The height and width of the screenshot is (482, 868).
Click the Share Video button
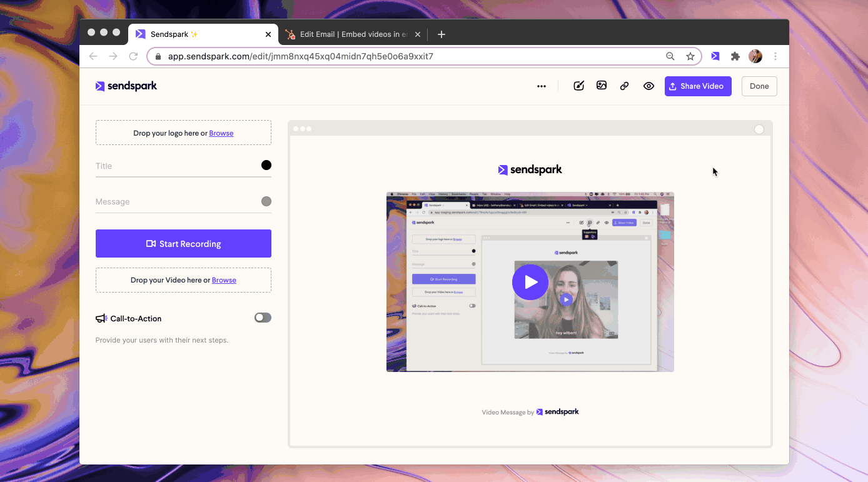pyautogui.click(x=698, y=86)
